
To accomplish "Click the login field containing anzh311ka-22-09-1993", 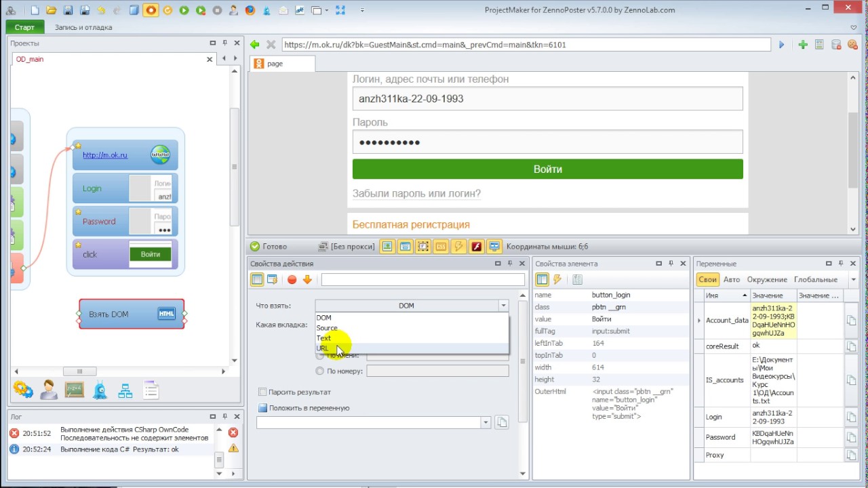I will click(548, 99).
